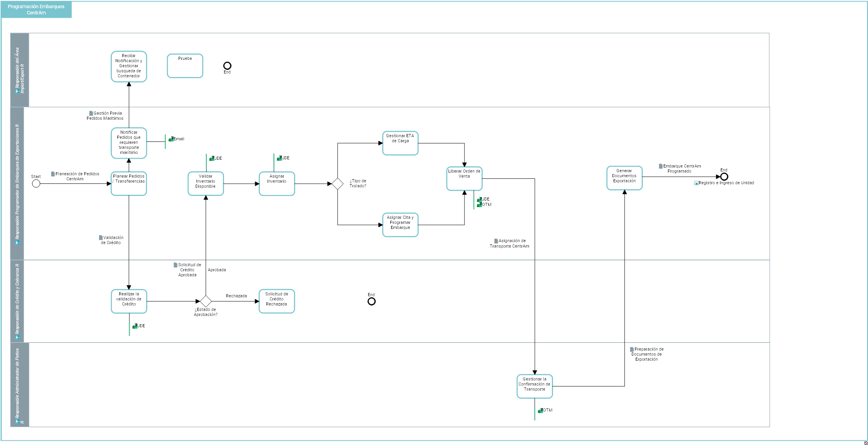Image resolution: width=868 pixels, height=445 pixels.
Task: Select the Responsable Administrador de Patios lane header
Action: (x=19, y=385)
